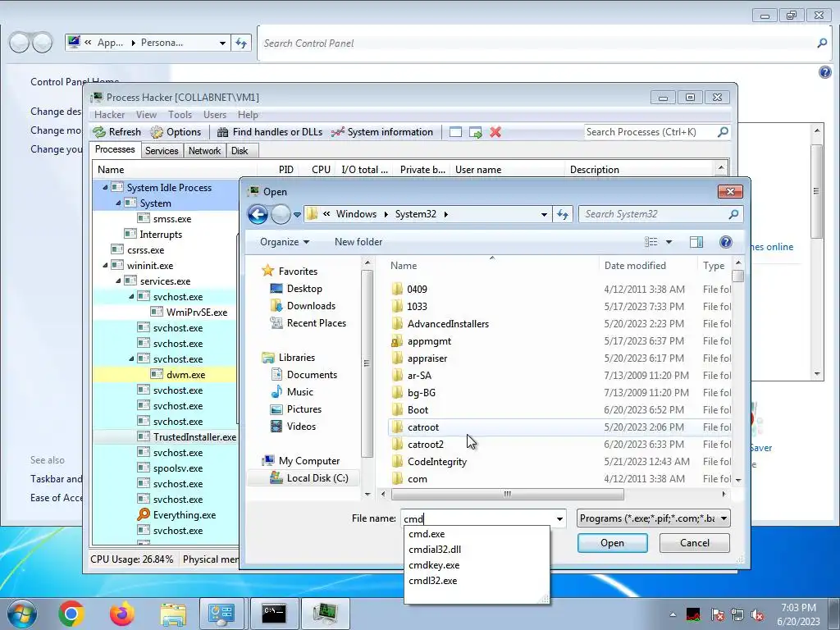Screen dimensions: 840x630
Task: Show the preview pane icon
Action: (696, 242)
